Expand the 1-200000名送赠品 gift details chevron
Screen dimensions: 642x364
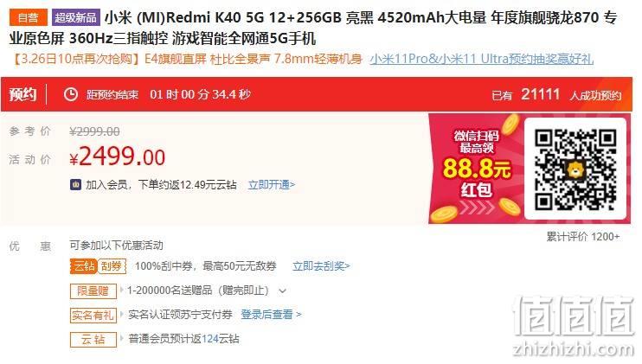(283, 291)
